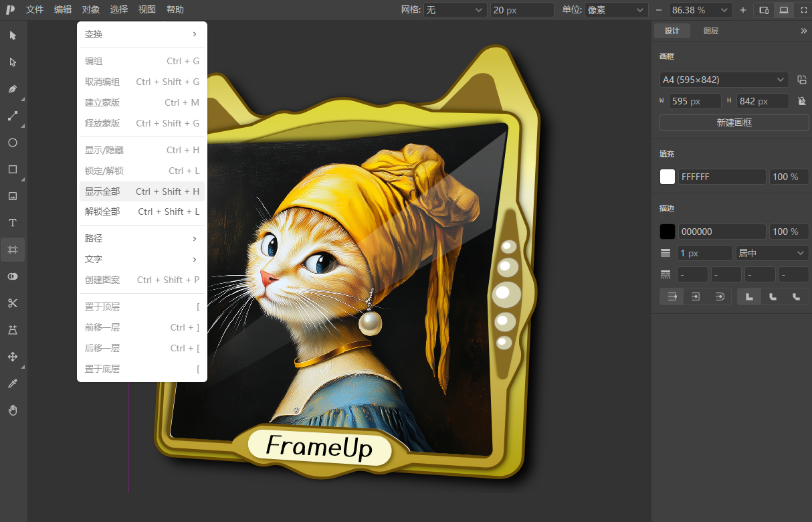The height and width of the screenshot is (522, 812).
Task: Toggle the laptop view mode button
Action: click(783, 10)
